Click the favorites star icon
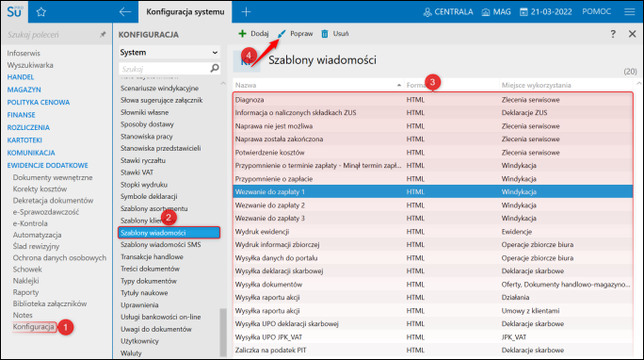This screenshot has height=360, width=644. point(40,12)
